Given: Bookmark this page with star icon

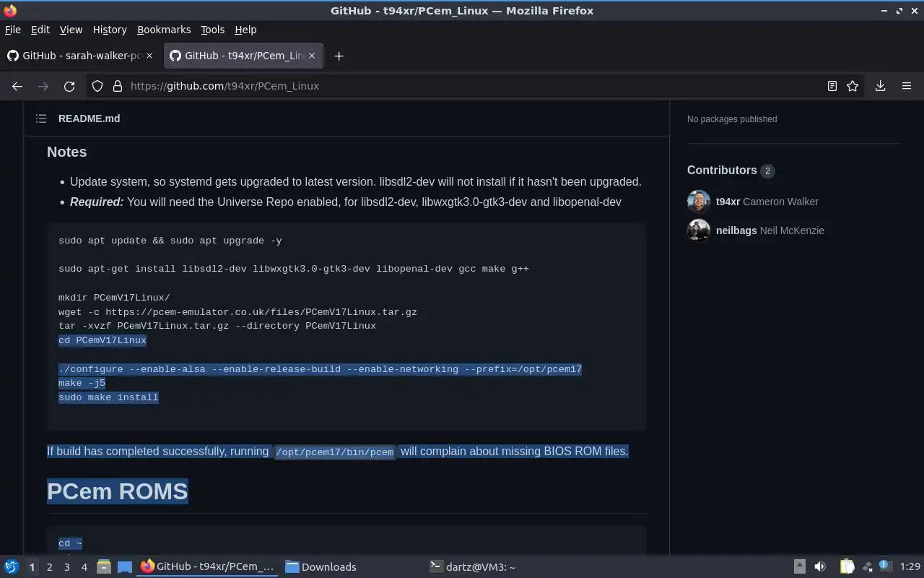Looking at the screenshot, I should [853, 86].
